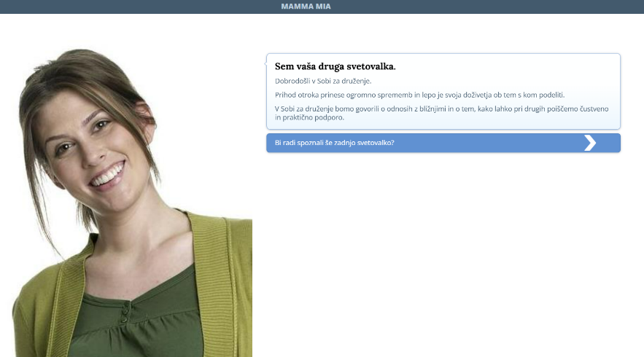644x357 pixels.
Task: Click empty bubble space right of the heading
Action: (x=511, y=66)
